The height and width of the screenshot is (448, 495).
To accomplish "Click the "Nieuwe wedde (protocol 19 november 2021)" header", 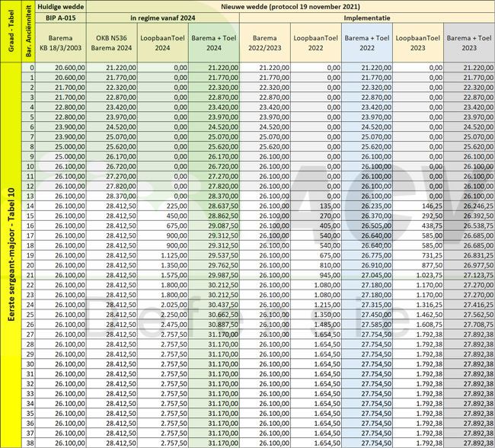I will tap(290, 7).
